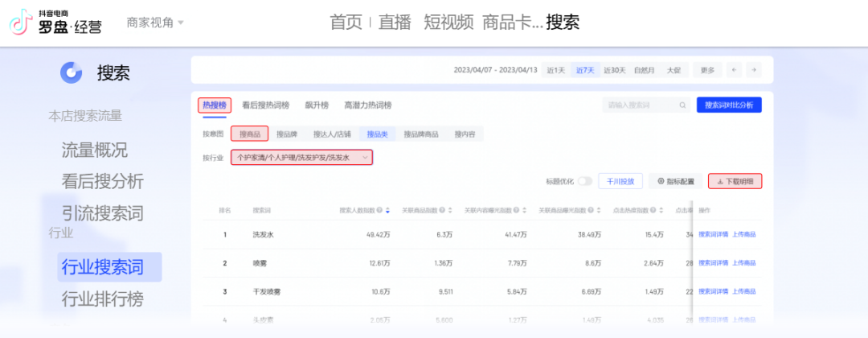Sort by 关联内容曝光指数 arrows
The height and width of the screenshot is (338, 868).
tap(524, 211)
